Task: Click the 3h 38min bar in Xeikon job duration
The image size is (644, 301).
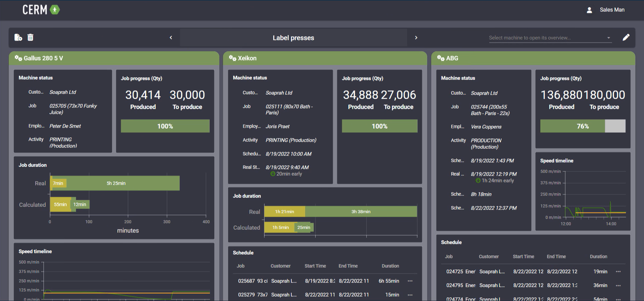Action: (361, 212)
